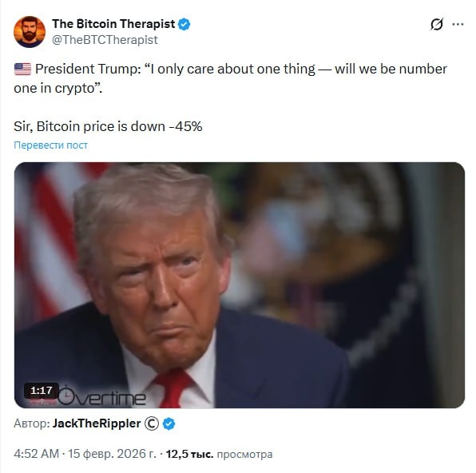Click the verified badge beside JackTheRippler
Screen dimensions: 476x473
(169, 423)
